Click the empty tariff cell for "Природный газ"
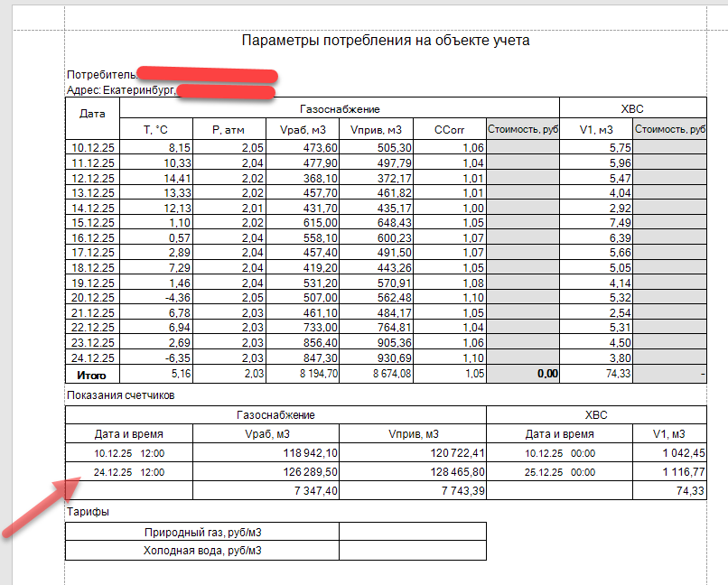This screenshot has width=728, height=585. pos(412,532)
